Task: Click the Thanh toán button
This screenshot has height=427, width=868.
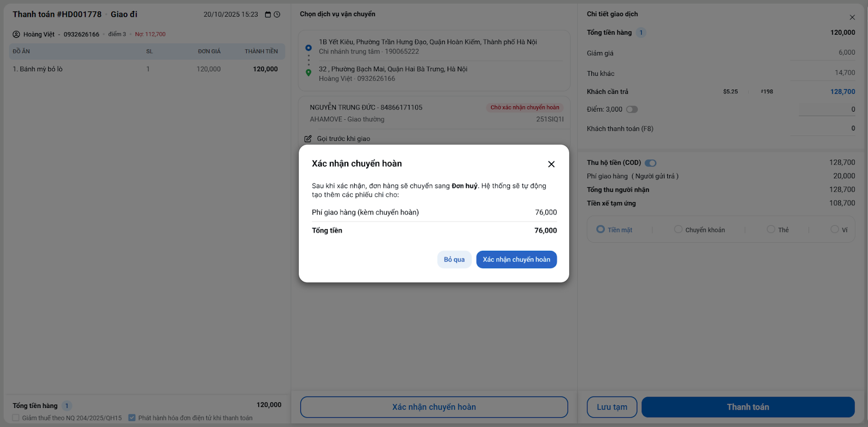Action: pos(748,407)
